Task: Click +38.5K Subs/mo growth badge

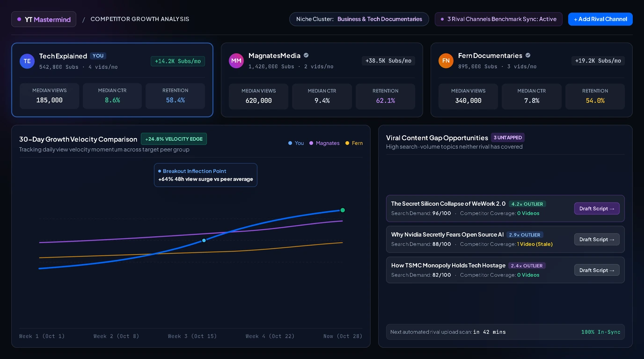Action: coord(388,61)
